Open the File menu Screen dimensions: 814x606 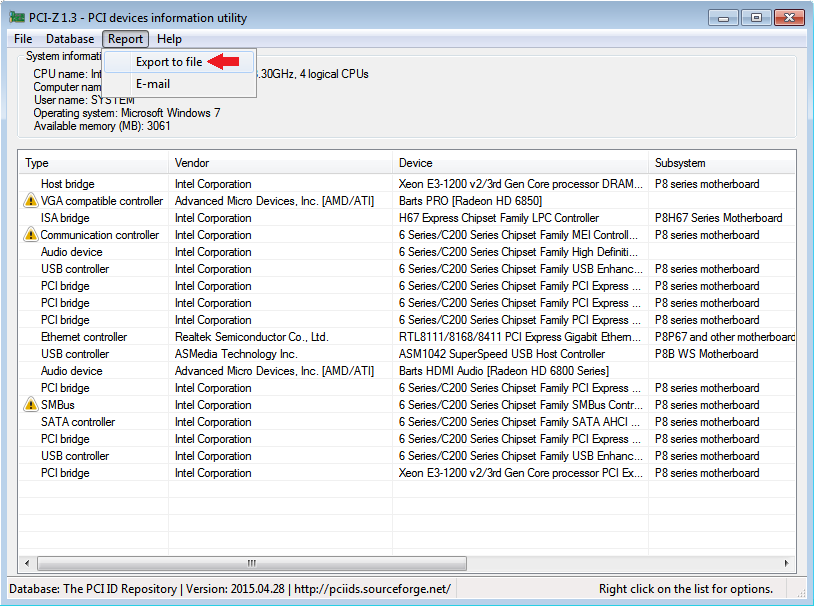point(23,39)
